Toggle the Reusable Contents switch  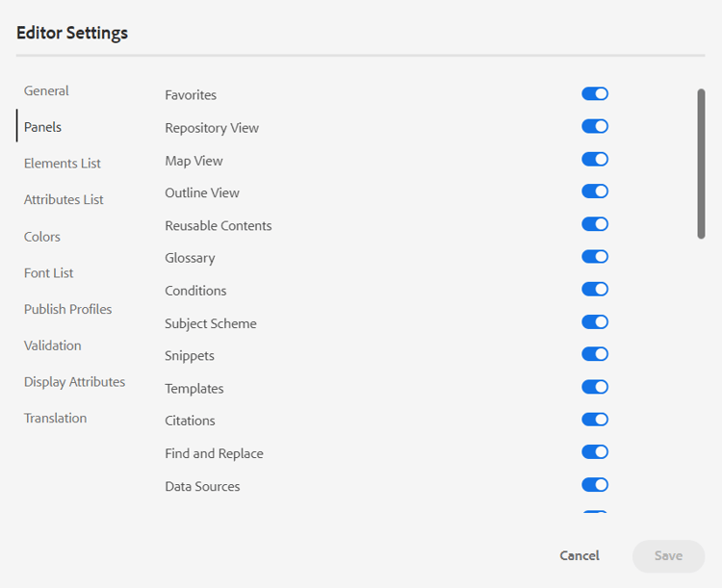[x=595, y=224]
